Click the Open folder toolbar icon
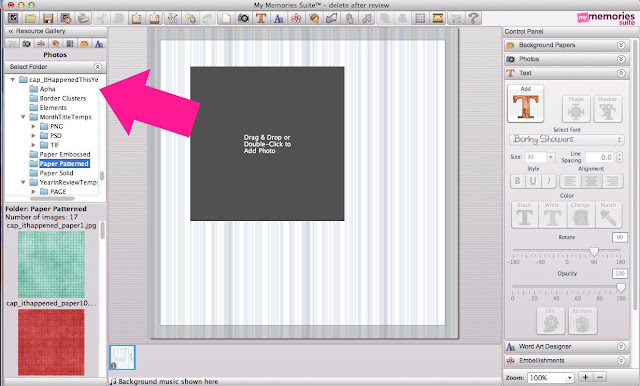Screen dimensions: 640x386 (x=30, y=18)
